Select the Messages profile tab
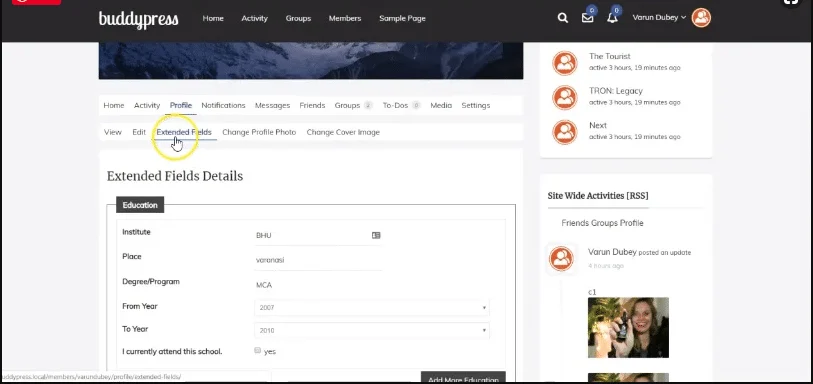 [272, 105]
